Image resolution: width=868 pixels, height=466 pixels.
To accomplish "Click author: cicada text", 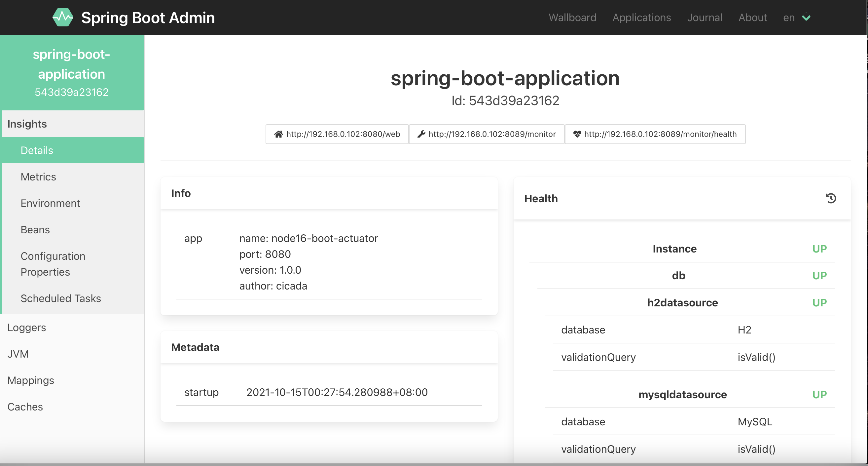I will point(273,286).
